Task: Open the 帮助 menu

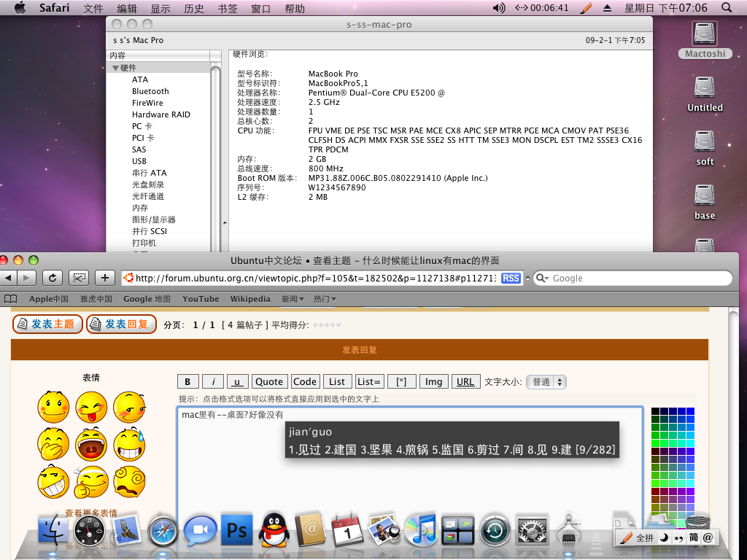Action: point(295,8)
